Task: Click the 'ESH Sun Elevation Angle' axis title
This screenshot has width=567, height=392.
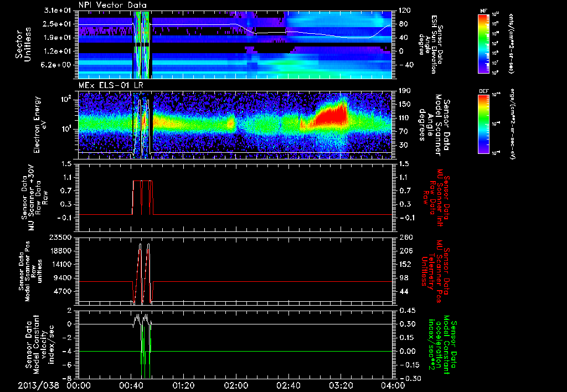Action: [430, 44]
